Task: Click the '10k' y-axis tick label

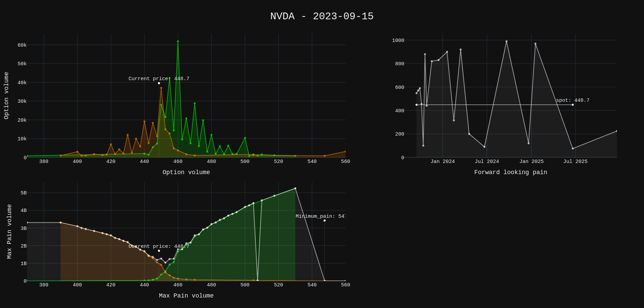Action: point(22,139)
